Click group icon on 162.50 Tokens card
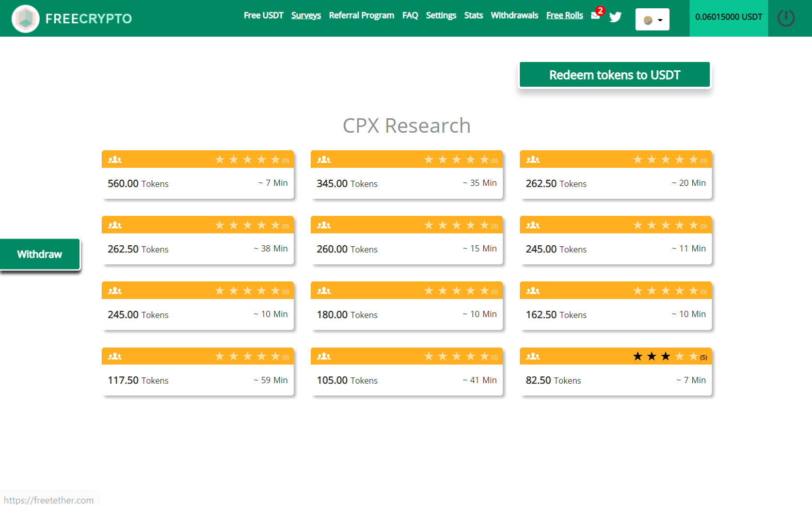812x505 pixels. coord(533,291)
